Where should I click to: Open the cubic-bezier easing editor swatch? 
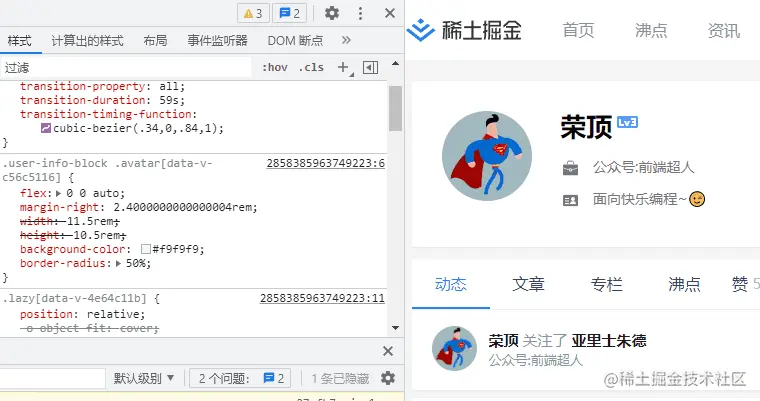[x=46, y=128]
